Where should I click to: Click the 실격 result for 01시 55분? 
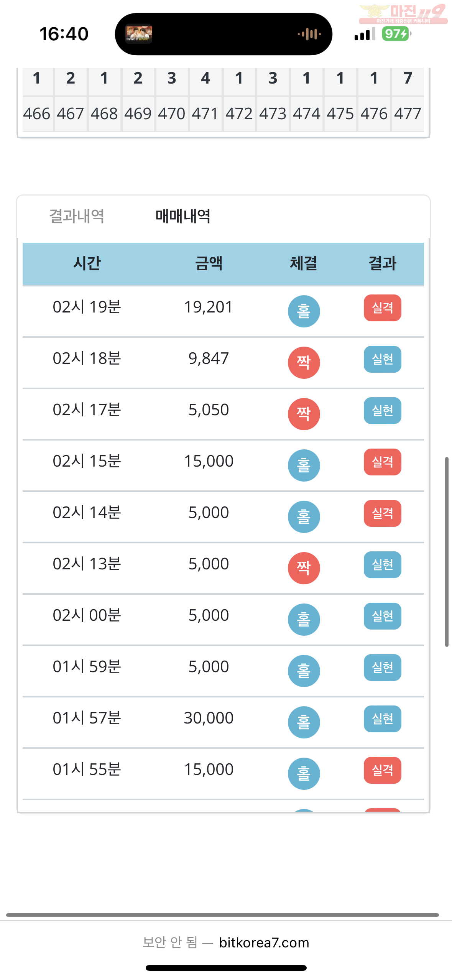[382, 770]
